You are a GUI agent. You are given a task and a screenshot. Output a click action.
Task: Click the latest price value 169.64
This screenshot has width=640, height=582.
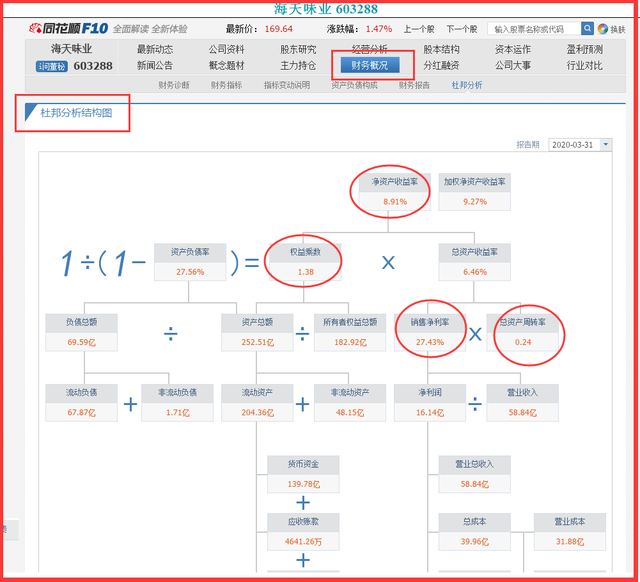point(279,29)
